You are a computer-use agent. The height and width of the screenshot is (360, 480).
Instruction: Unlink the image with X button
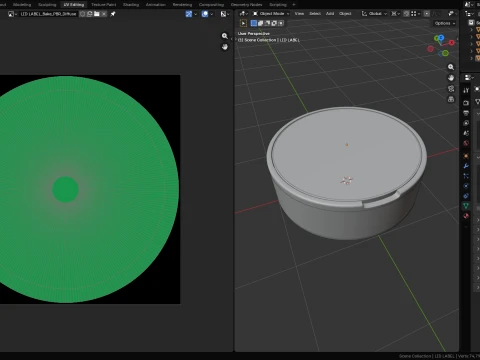point(104,14)
